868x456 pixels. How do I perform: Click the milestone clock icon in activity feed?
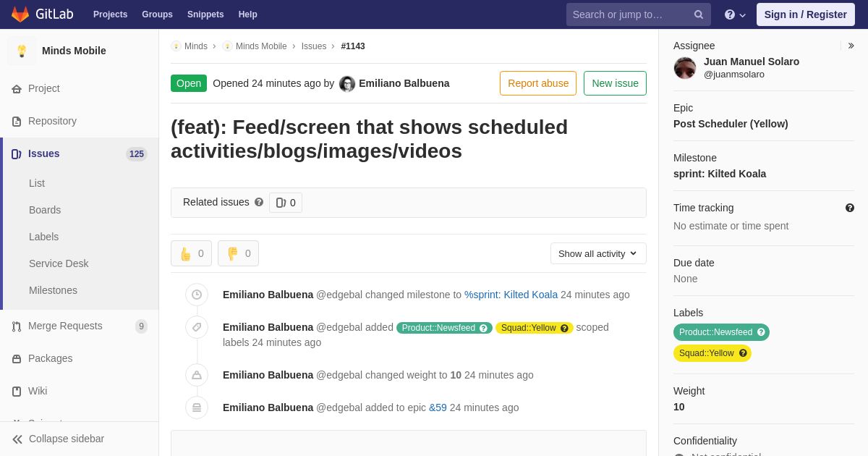tap(197, 295)
